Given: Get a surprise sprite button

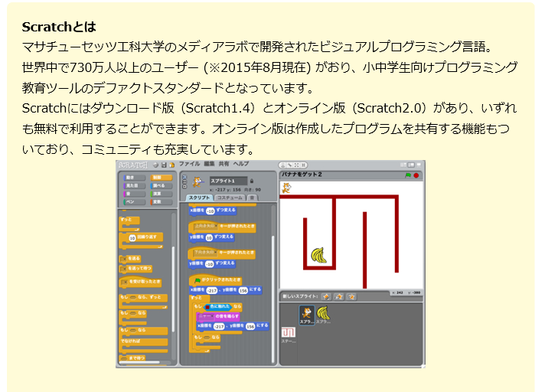Looking at the screenshot, I should [x=351, y=296].
